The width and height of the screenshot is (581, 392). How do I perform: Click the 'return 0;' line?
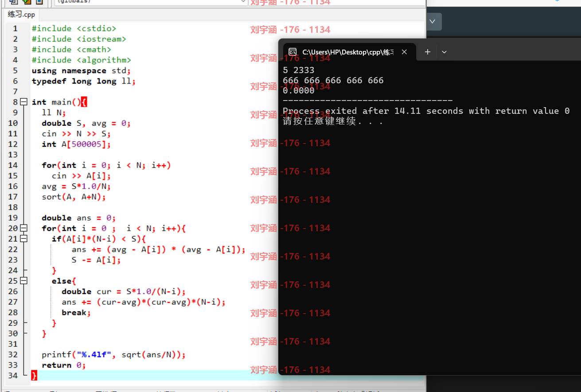(64, 365)
